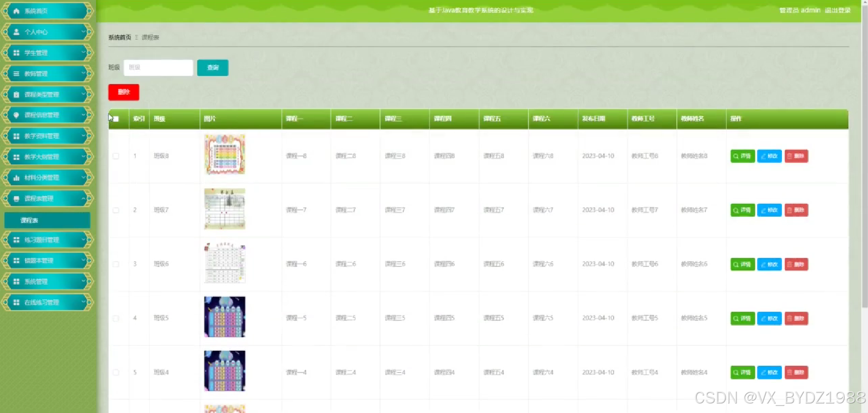Click 修改 for row 班级6
Viewport: 868px width, 413px height.
coord(769,264)
